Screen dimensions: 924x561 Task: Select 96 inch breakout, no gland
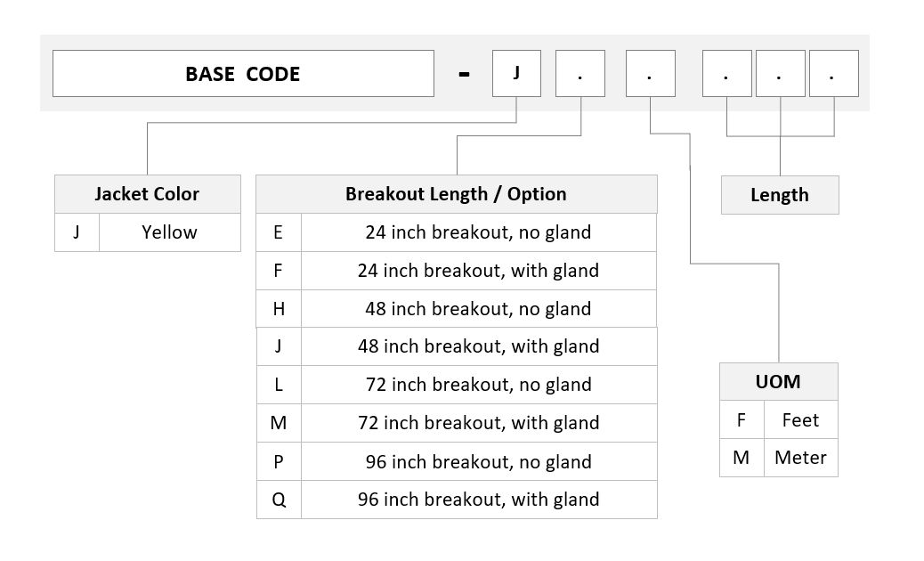(x=456, y=461)
